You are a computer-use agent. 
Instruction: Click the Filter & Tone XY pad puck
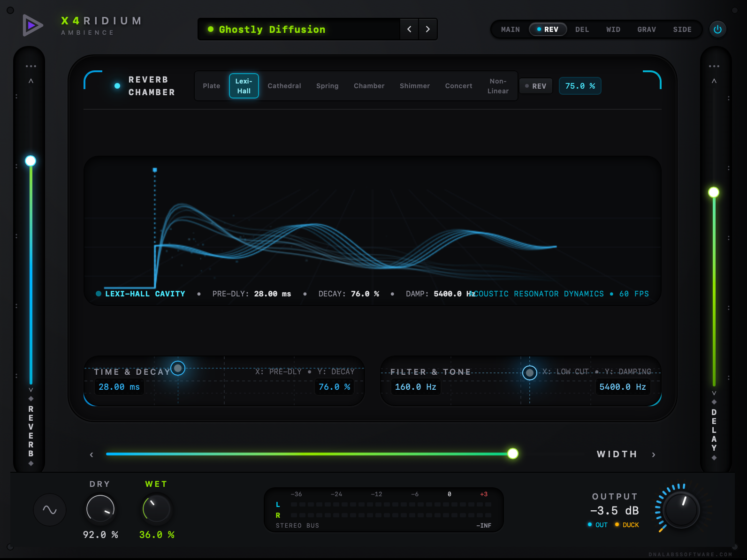tap(530, 373)
